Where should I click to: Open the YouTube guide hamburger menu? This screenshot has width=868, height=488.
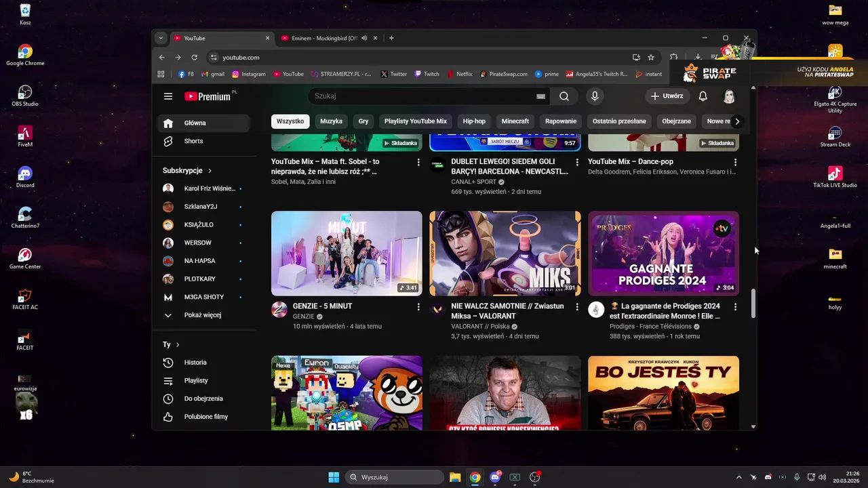pos(168,96)
